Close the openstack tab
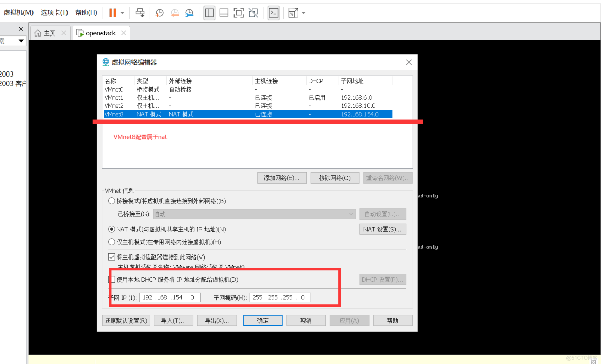 (x=124, y=33)
